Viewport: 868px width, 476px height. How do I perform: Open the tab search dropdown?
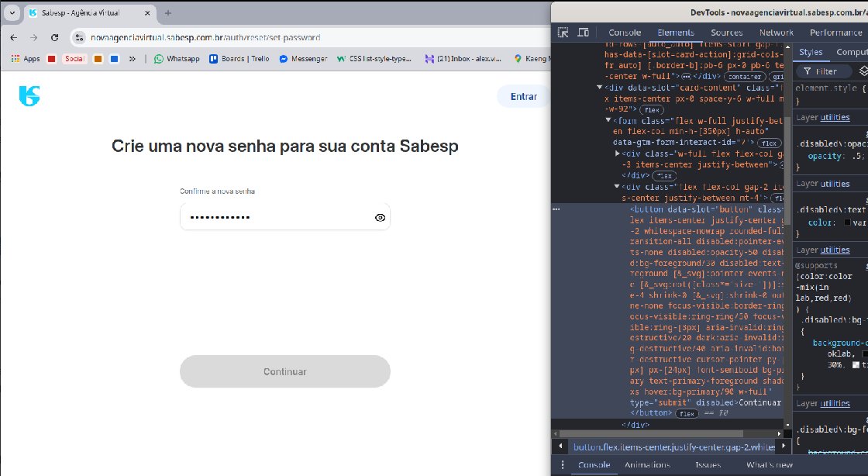(x=12, y=12)
